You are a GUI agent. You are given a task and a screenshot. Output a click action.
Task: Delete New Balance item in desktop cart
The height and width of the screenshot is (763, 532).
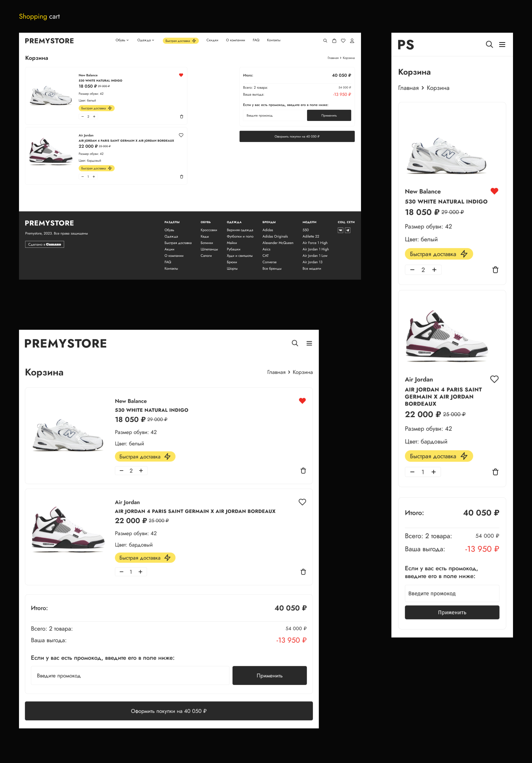tap(181, 117)
